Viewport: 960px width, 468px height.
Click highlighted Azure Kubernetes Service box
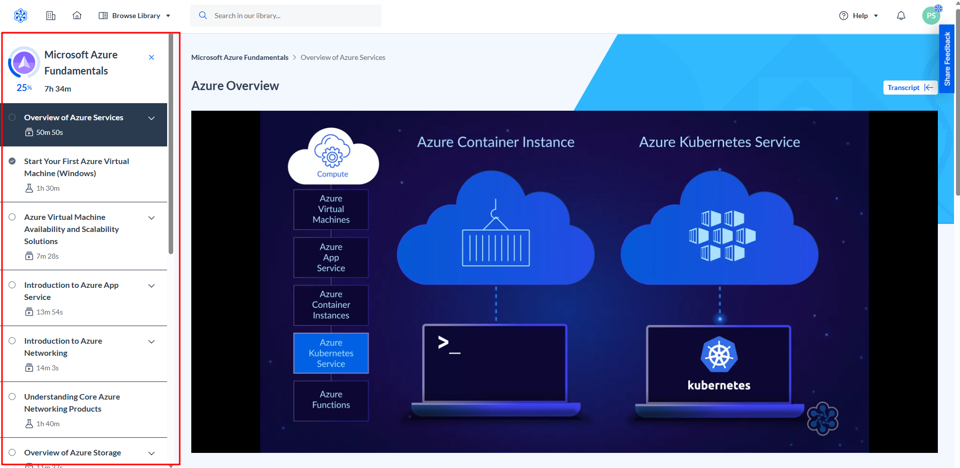coord(331,353)
